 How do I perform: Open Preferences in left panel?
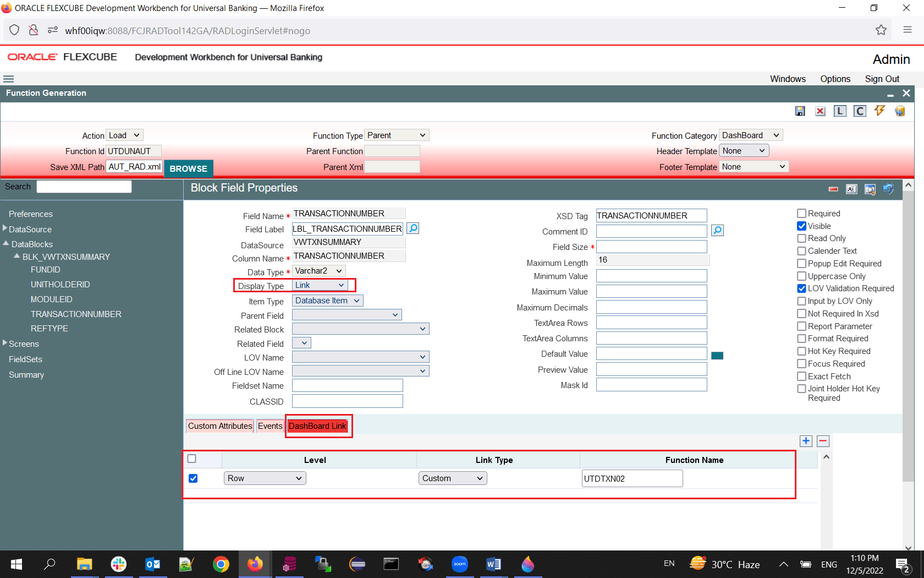[x=31, y=214]
